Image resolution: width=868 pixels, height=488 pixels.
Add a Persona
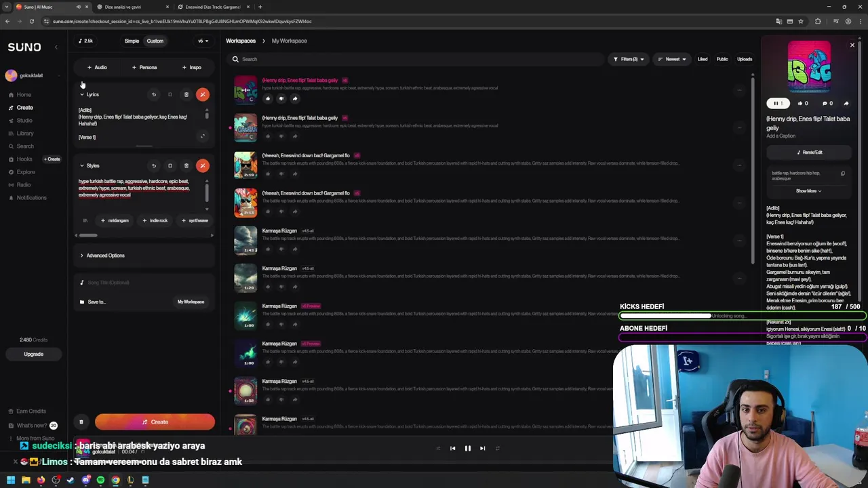coord(144,67)
